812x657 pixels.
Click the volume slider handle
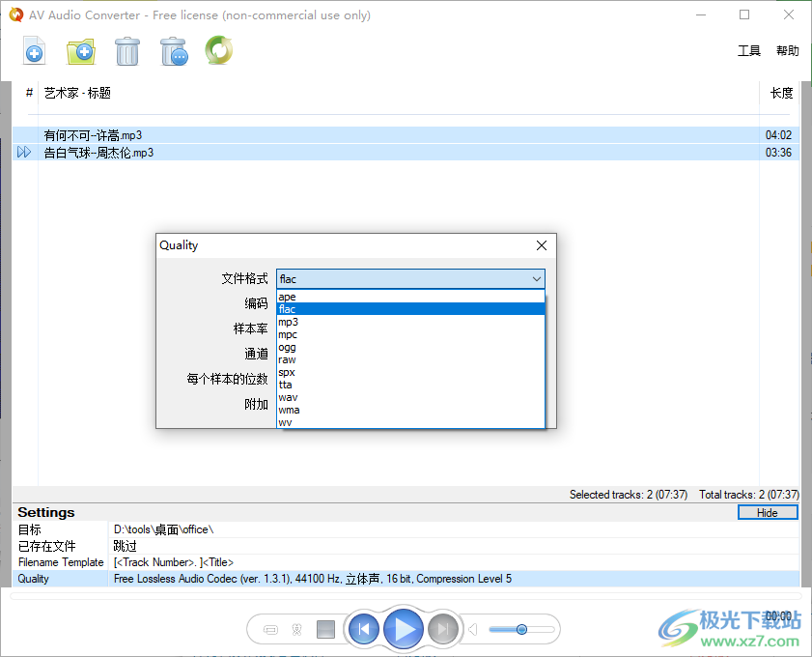[x=521, y=630]
